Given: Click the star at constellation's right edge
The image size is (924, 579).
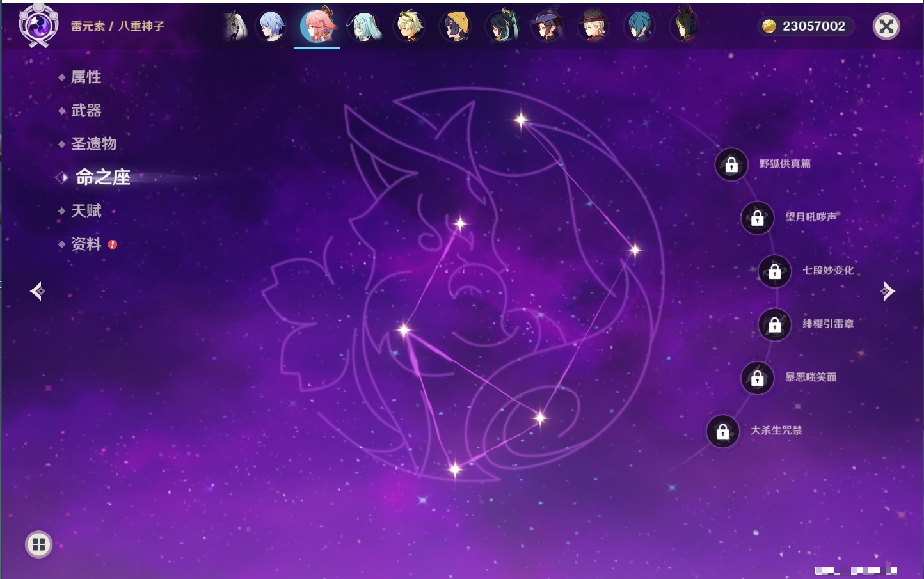Looking at the screenshot, I should [635, 250].
